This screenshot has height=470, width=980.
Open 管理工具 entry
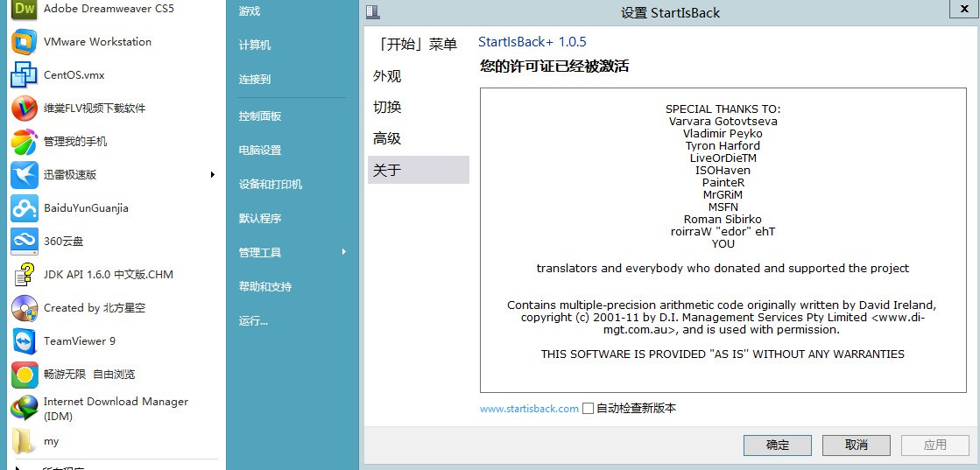point(260,252)
